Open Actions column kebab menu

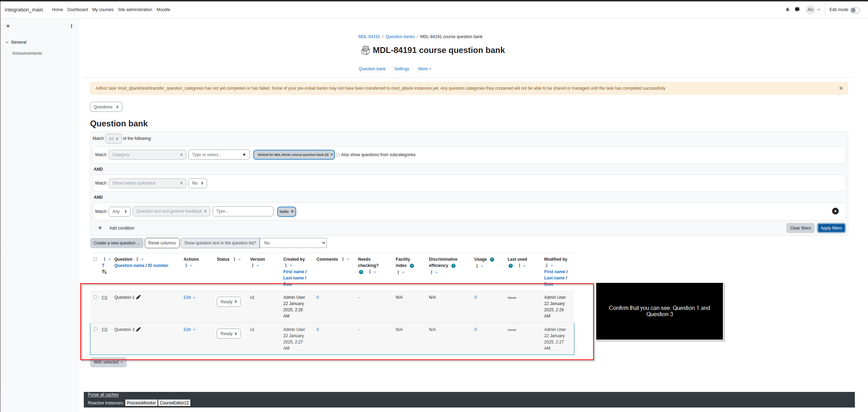point(186,266)
